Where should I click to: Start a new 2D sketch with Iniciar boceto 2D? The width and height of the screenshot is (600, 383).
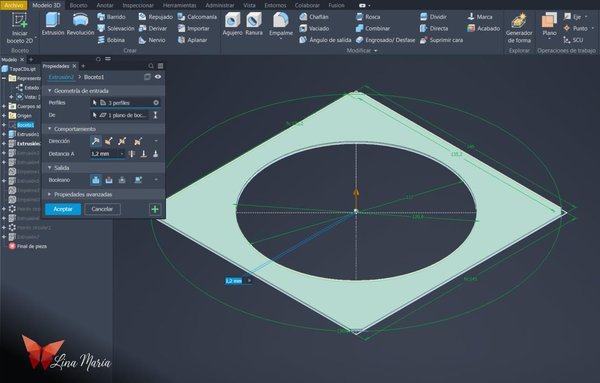pyautogui.click(x=20, y=28)
